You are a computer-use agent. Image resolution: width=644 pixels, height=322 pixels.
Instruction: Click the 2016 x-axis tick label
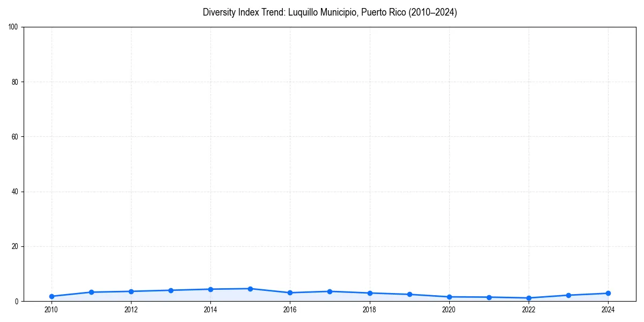tap(290, 310)
